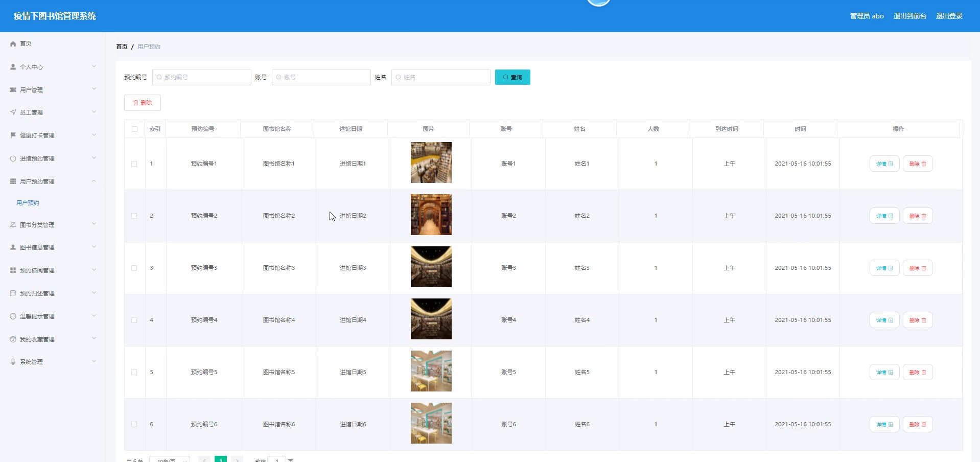Collapse the 用户预约管理 menu chevron
This screenshot has height=462, width=980.
(94, 181)
